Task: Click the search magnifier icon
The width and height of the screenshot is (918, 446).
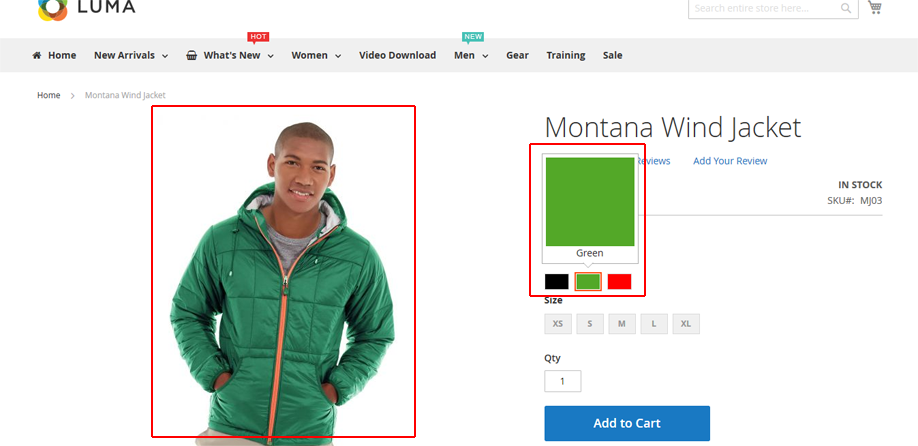Action: point(846,8)
